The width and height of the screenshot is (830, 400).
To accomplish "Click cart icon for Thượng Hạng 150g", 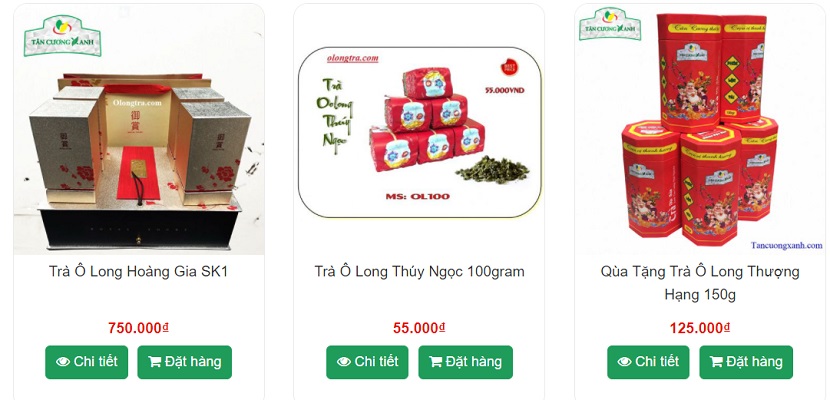I will pos(716,362).
